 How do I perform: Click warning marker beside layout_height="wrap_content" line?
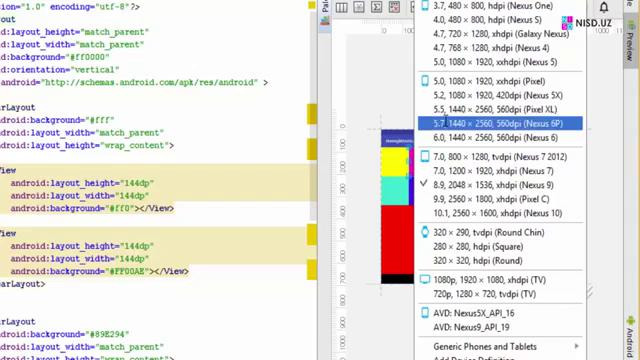(312, 149)
